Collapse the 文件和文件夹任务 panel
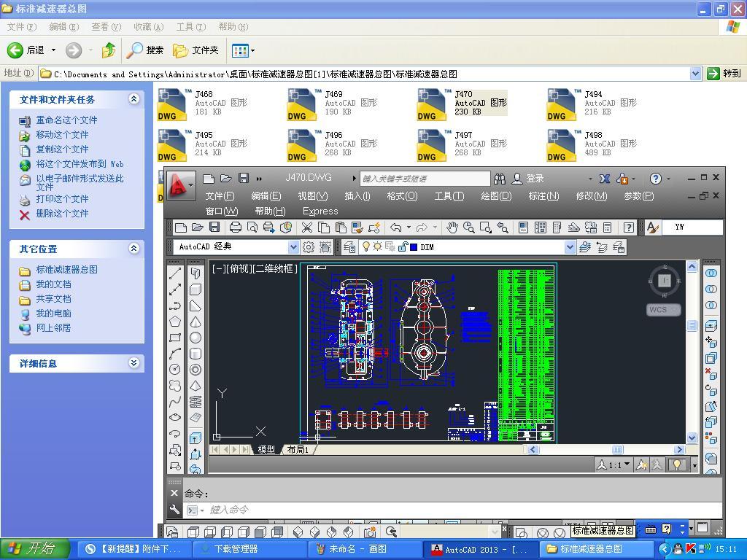Image resolution: width=747 pixels, height=560 pixels. click(x=134, y=99)
